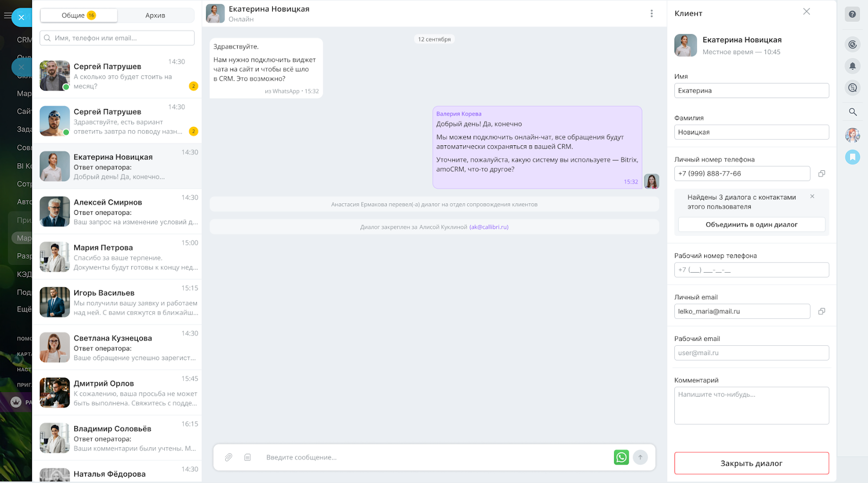868x483 pixels.
Task: Click the Закрыть диалог button
Action: [751, 463]
